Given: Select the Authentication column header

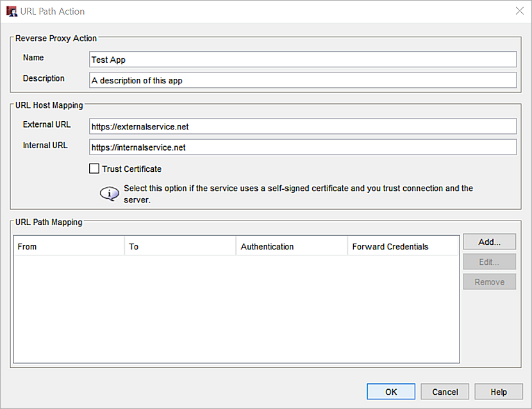Looking at the screenshot, I should [291, 246].
